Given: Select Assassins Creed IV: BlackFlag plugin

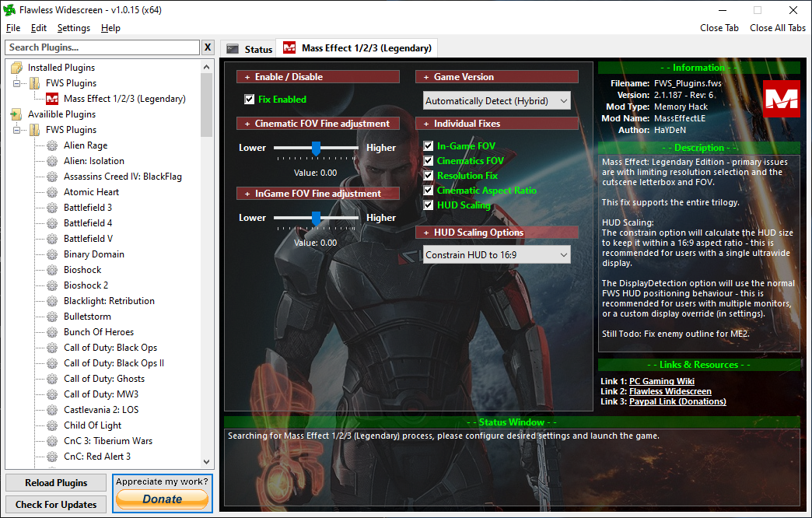Looking at the screenshot, I should (x=123, y=177).
